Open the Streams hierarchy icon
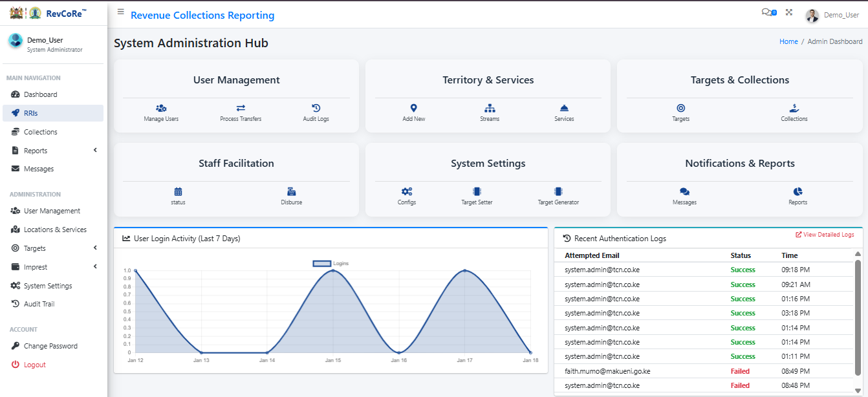Screen dimensions: 868x397 [490, 109]
